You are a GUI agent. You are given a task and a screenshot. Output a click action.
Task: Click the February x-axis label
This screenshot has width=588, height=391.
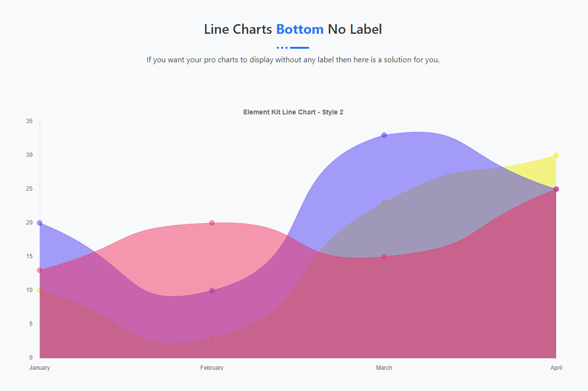[x=212, y=368]
